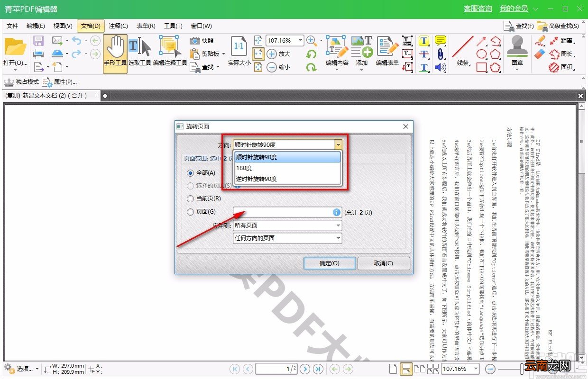Screen dimensions: 588x379
Task: Click the redo arrow icon
Action: [76, 54]
